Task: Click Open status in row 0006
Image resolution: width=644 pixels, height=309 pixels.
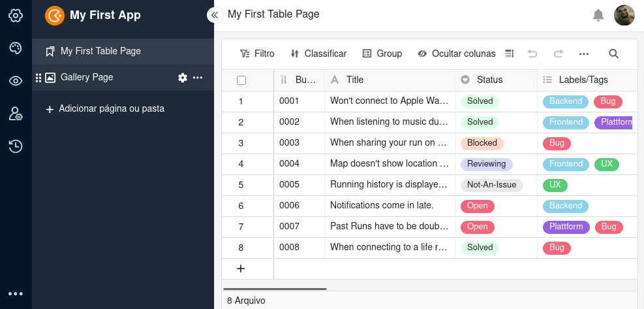Action: point(477,206)
